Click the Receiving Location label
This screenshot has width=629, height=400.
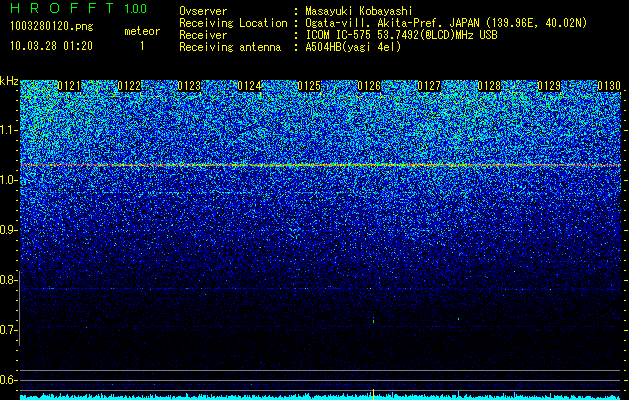click(x=233, y=23)
